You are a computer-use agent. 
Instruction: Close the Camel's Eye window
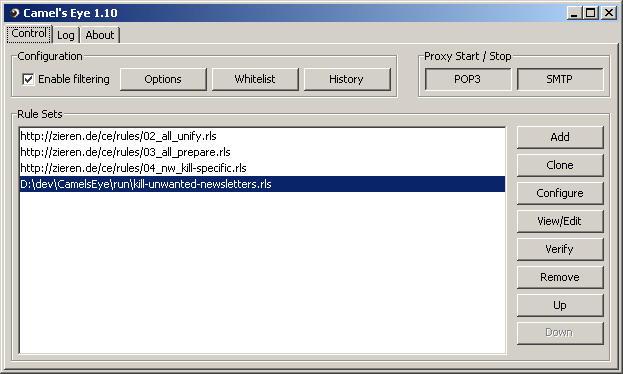click(x=609, y=13)
